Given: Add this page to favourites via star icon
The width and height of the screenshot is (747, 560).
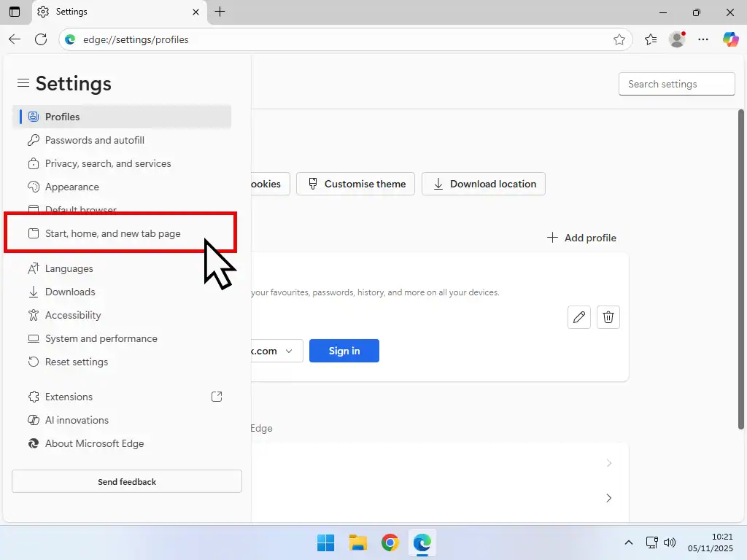Looking at the screenshot, I should tap(619, 39).
